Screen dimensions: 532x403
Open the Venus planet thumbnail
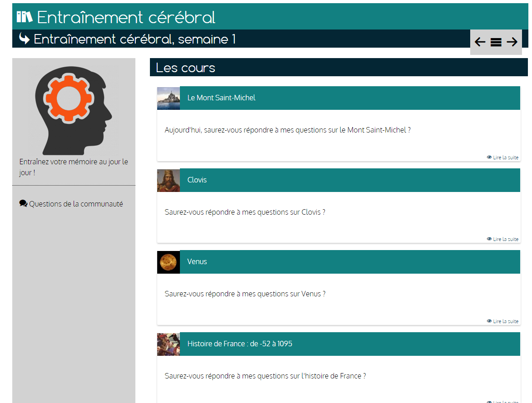pos(169,262)
